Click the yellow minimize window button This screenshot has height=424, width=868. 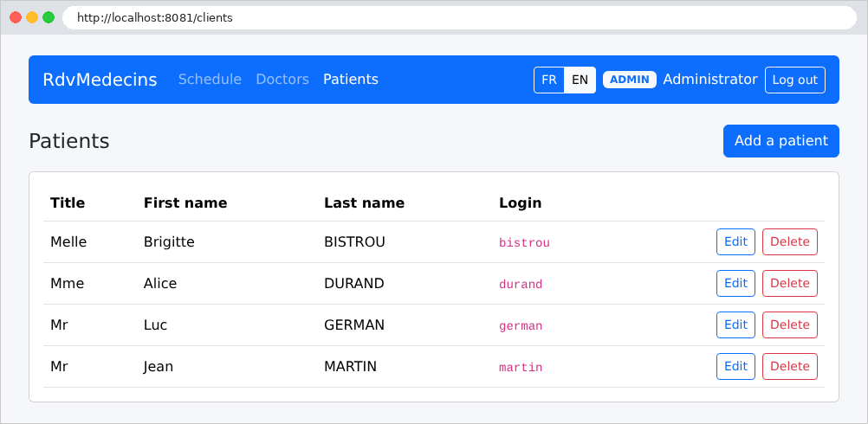tap(32, 17)
